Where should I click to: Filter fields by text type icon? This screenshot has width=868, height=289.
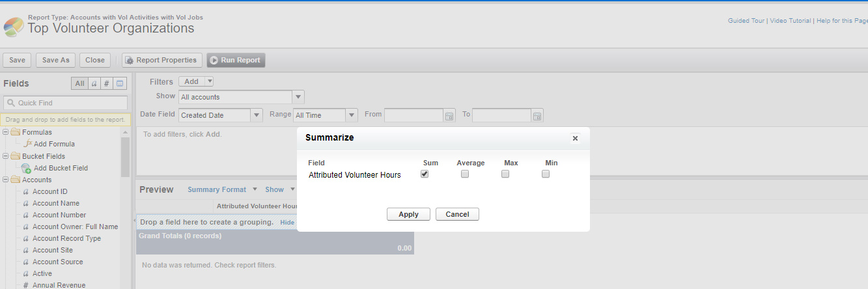click(94, 83)
